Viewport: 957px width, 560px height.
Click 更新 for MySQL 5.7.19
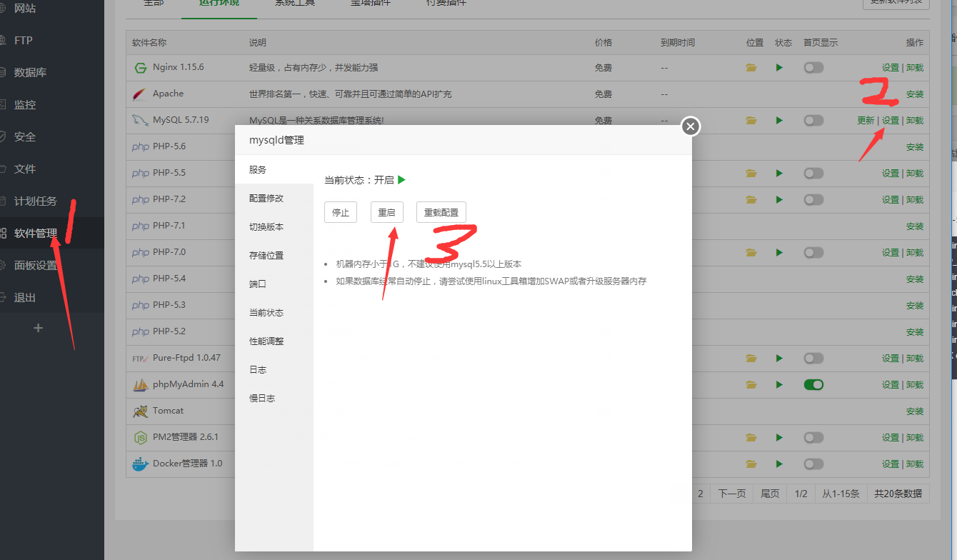[866, 121]
